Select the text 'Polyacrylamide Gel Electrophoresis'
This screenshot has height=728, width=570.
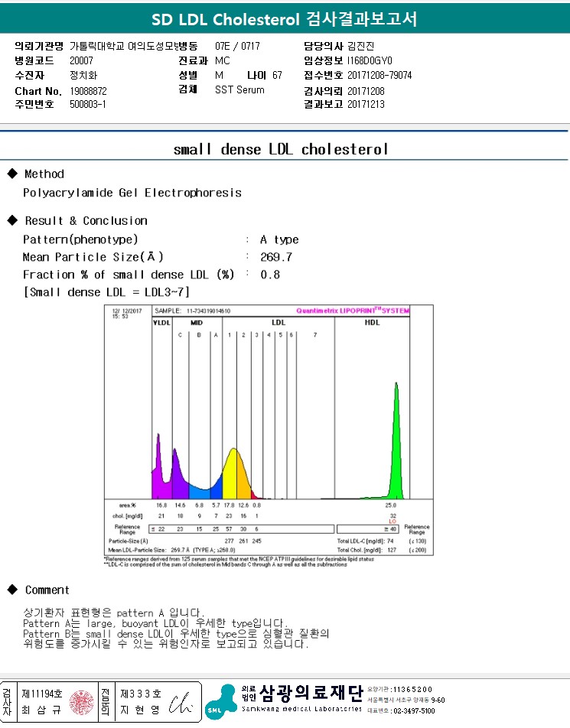pyautogui.click(x=132, y=193)
